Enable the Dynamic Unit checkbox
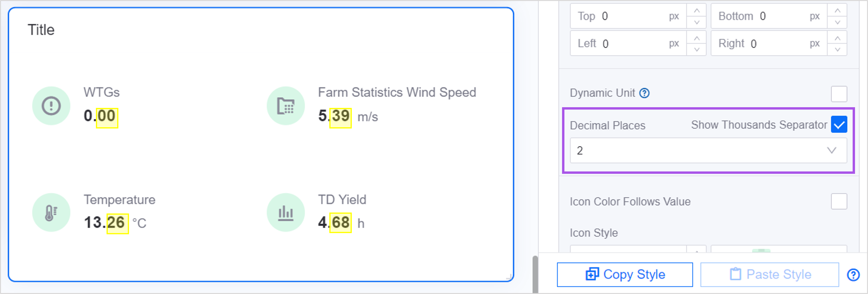 [840, 93]
